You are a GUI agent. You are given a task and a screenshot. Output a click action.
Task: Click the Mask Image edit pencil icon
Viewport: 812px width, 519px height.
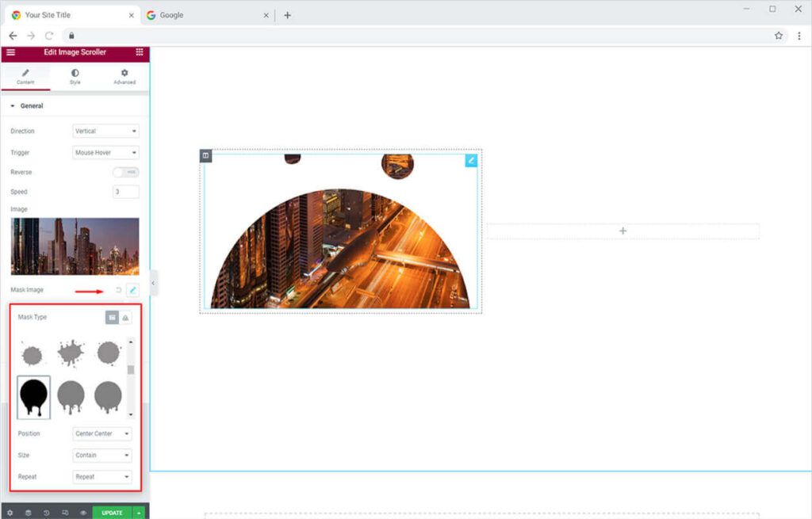[x=132, y=291]
